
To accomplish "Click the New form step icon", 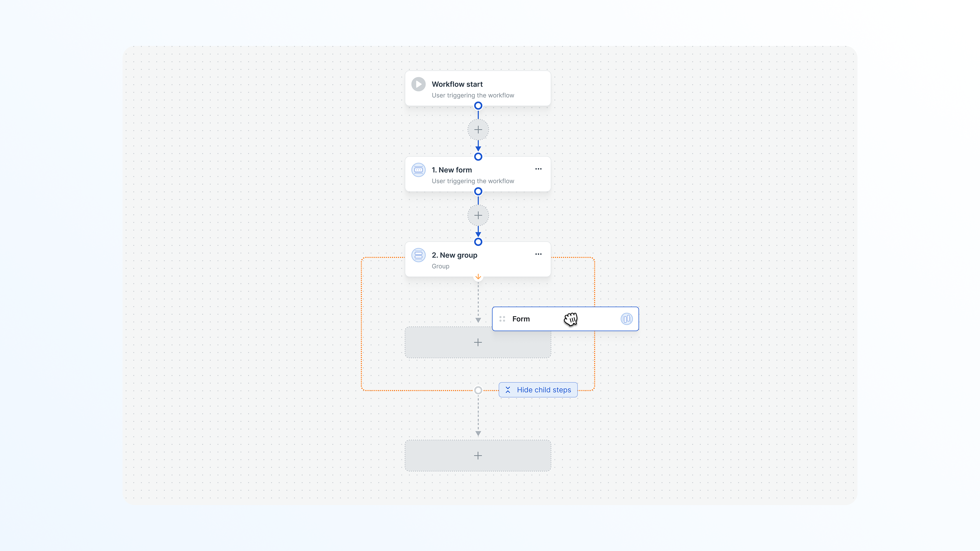I will pos(419,170).
